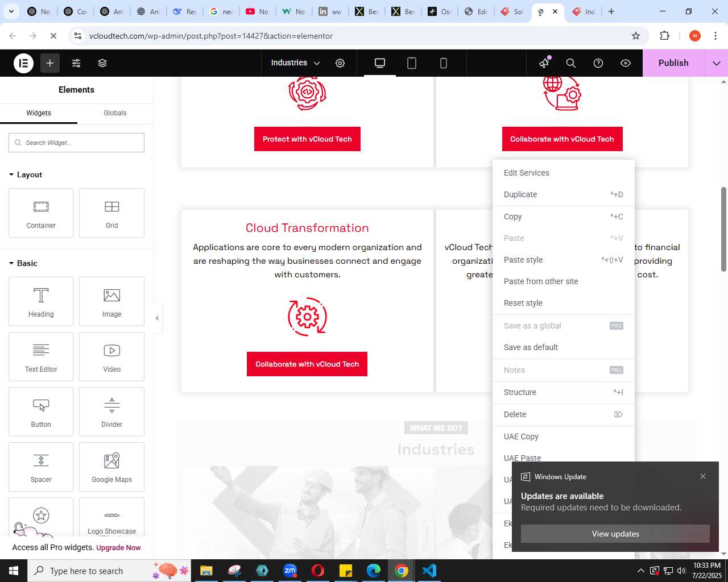This screenshot has width=728, height=582.
Task: Select the Spacer widget
Action: point(41,467)
